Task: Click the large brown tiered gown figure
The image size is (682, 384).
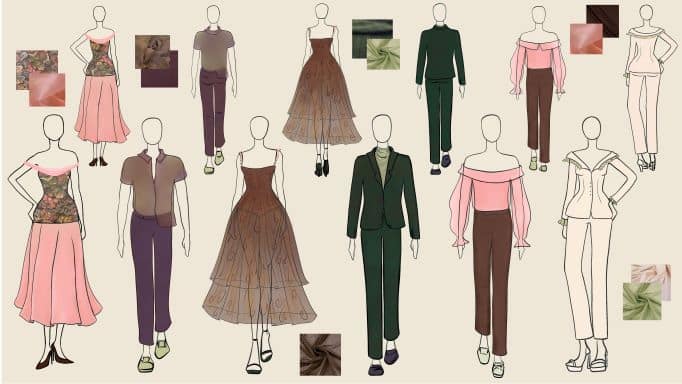Action: point(259,244)
